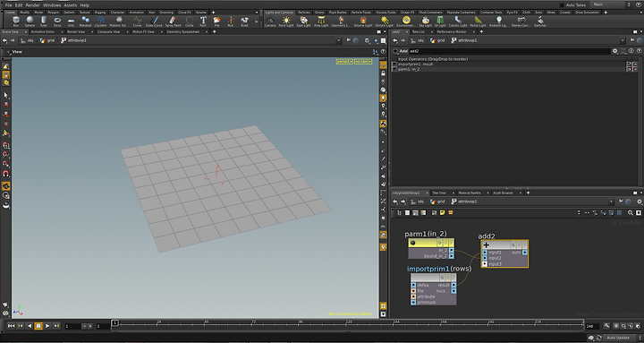Select the Circle shelf tool

(189, 21)
